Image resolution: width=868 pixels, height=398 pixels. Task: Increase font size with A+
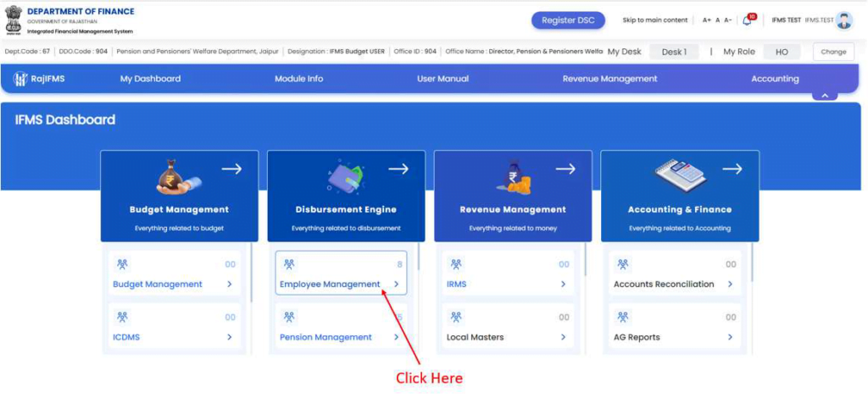(706, 20)
